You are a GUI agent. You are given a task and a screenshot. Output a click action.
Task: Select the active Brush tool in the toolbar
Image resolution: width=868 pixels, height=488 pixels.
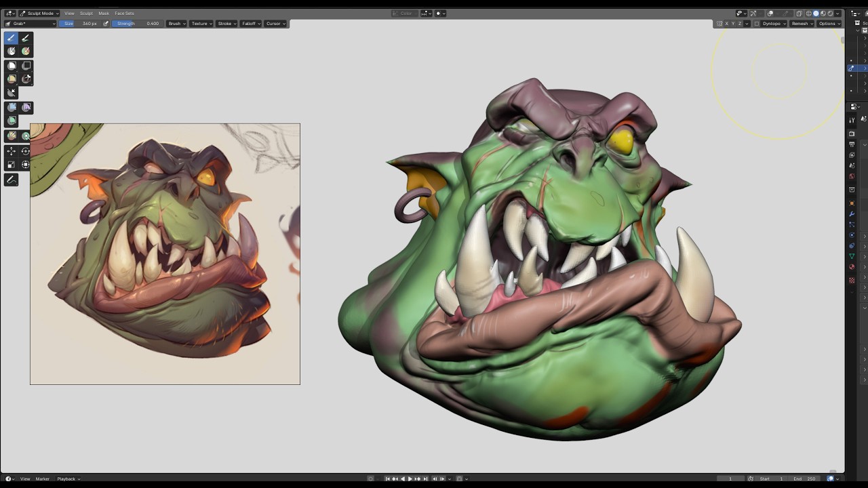pos(11,38)
